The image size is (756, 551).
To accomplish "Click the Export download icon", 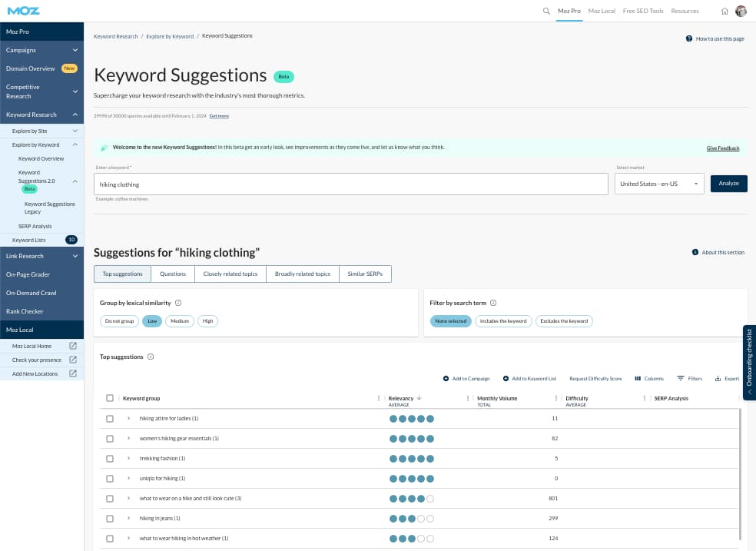I will (x=718, y=379).
